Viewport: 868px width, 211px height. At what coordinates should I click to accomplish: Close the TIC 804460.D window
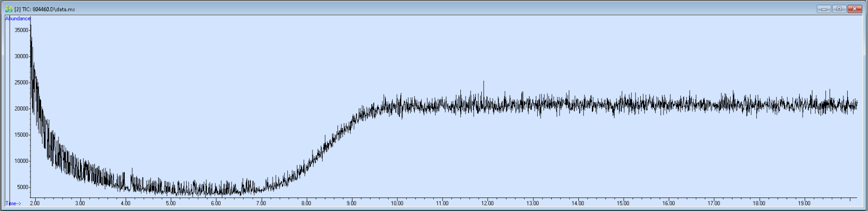pos(854,9)
